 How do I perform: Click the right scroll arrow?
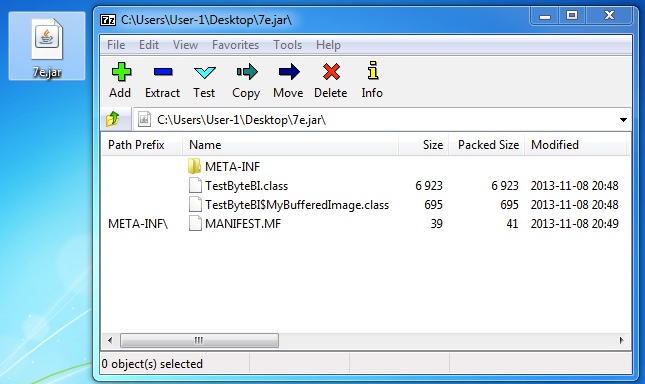click(621, 340)
